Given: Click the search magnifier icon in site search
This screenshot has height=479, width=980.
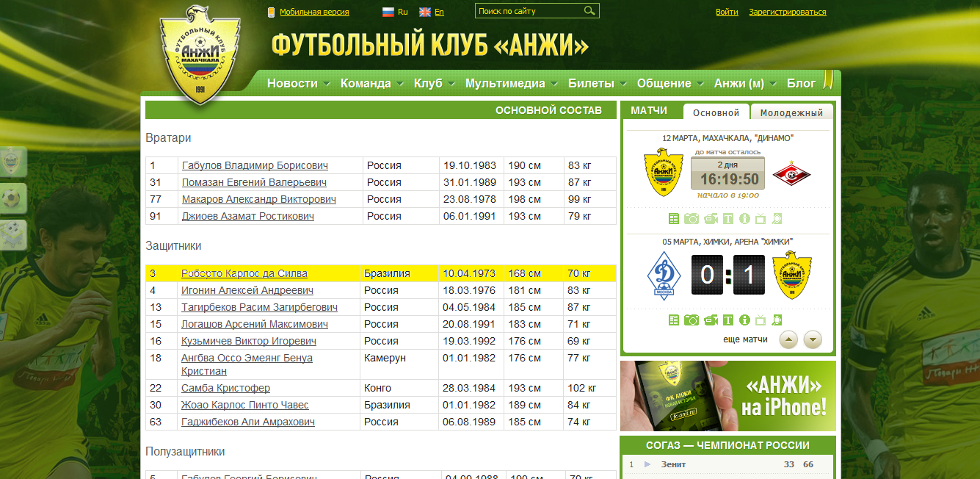Looking at the screenshot, I should pos(589,11).
